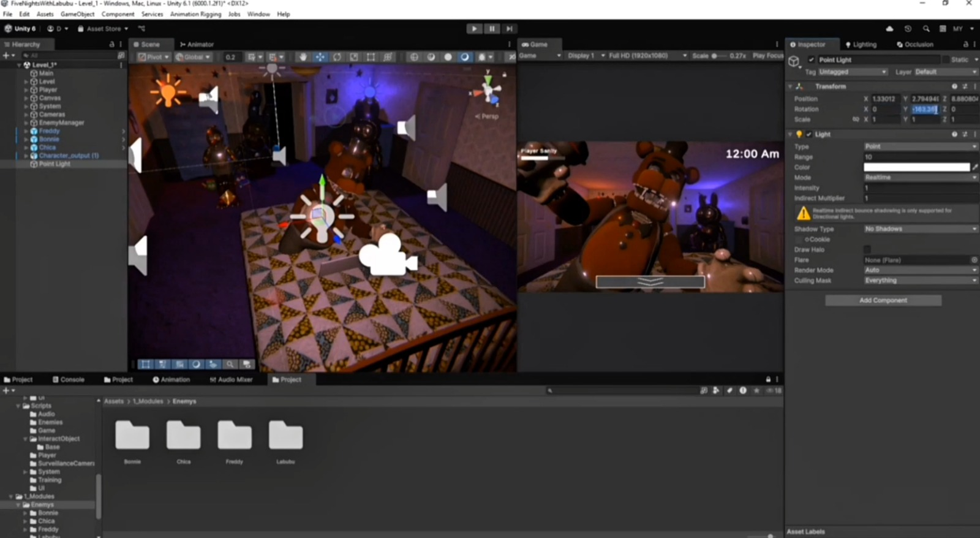
Task: Click the eyedropper next to Color field
Action: tap(974, 167)
